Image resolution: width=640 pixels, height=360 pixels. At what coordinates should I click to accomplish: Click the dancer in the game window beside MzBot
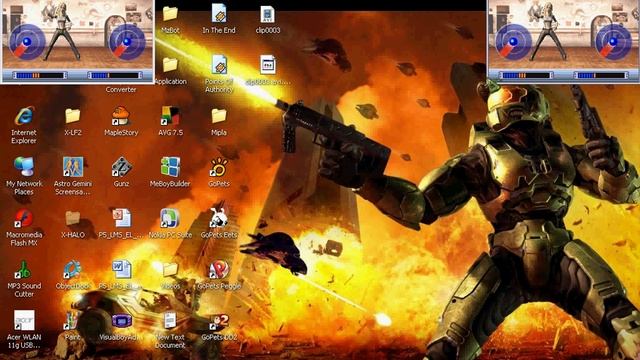[x=62, y=32]
